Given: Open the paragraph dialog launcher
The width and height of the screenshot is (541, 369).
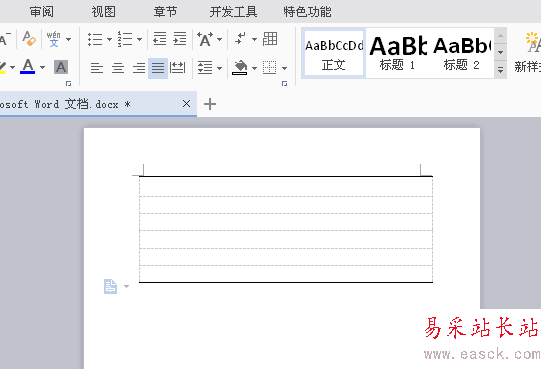Looking at the screenshot, I should [x=285, y=83].
